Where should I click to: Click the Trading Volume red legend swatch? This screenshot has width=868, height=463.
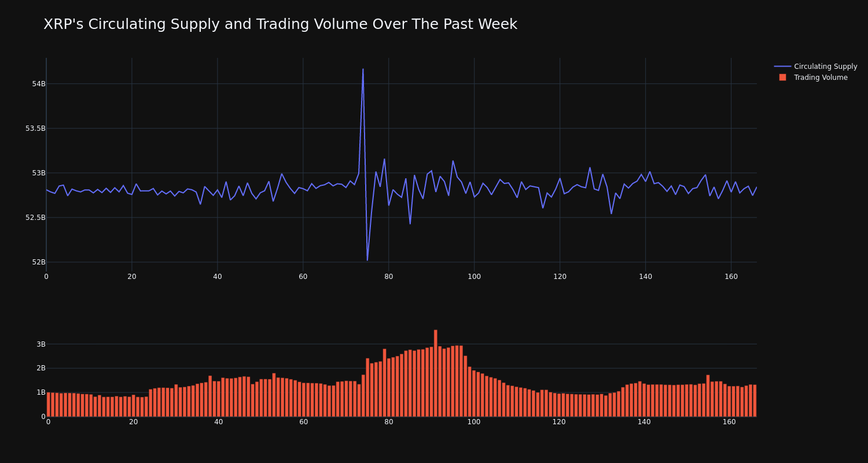pyautogui.click(x=782, y=78)
